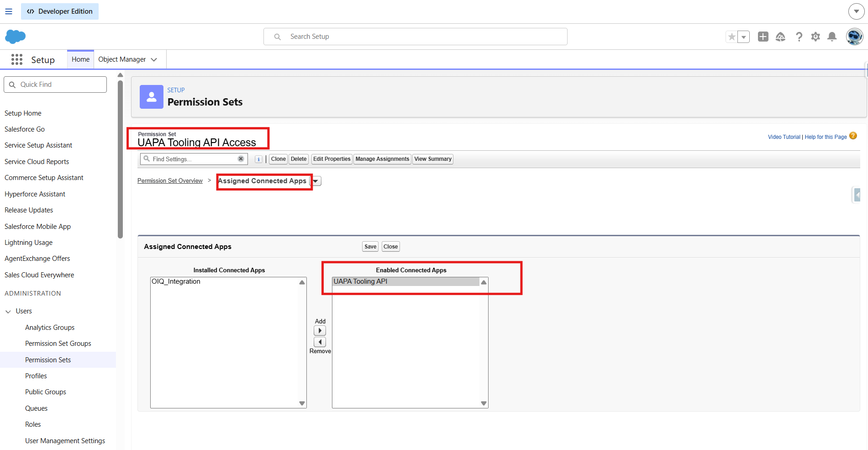Viewport: 868px width, 450px height.
Task: Click the Permission Sets header icon
Action: [152, 97]
